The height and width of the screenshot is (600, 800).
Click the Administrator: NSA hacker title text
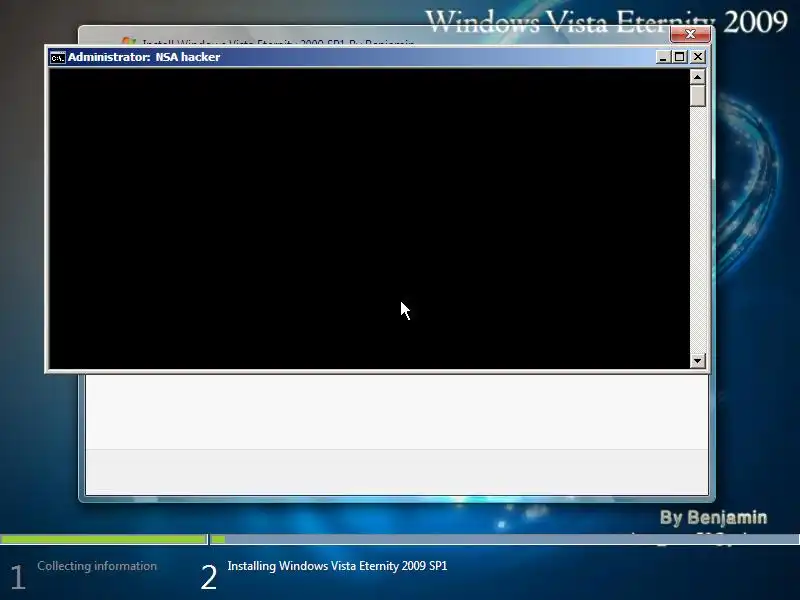(144, 57)
